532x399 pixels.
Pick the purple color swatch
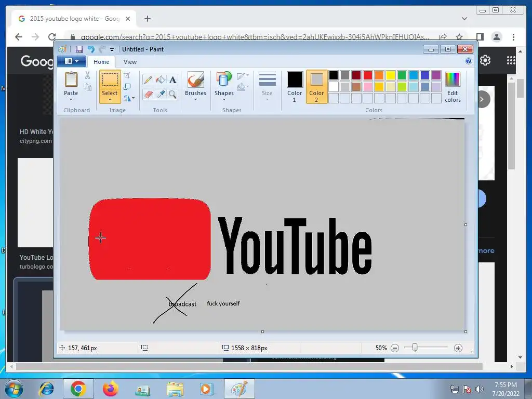(436, 75)
